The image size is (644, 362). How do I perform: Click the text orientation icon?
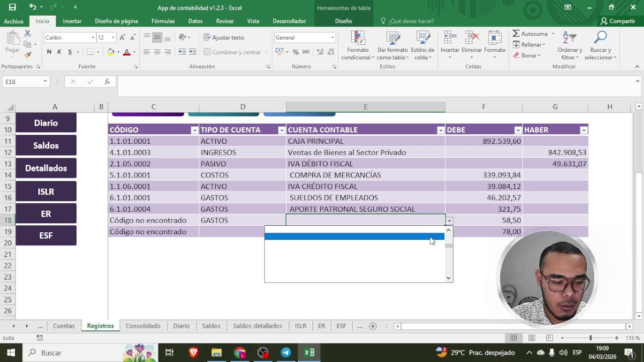pyautogui.click(x=183, y=37)
